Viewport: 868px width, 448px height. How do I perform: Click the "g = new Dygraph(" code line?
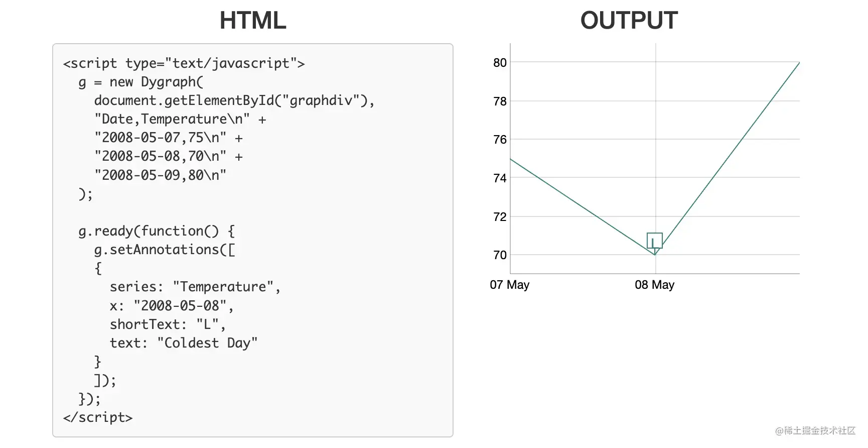click(x=140, y=82)
